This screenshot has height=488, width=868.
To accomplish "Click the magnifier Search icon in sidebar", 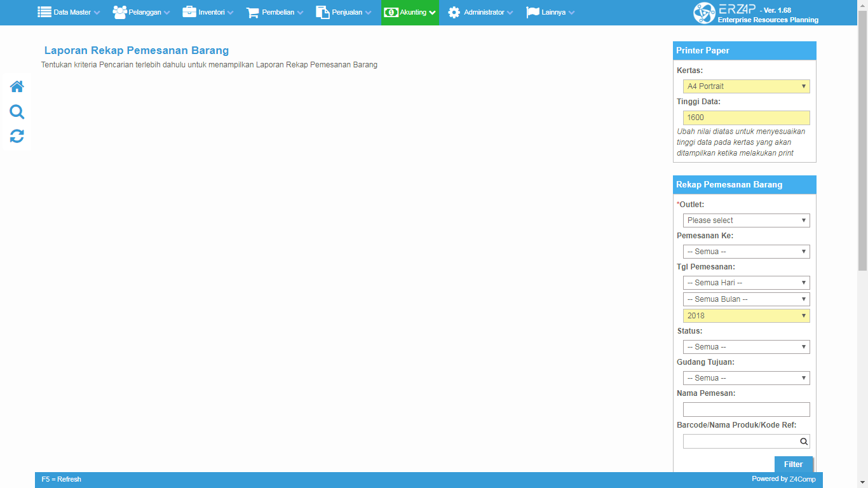I will click(17, 112).
